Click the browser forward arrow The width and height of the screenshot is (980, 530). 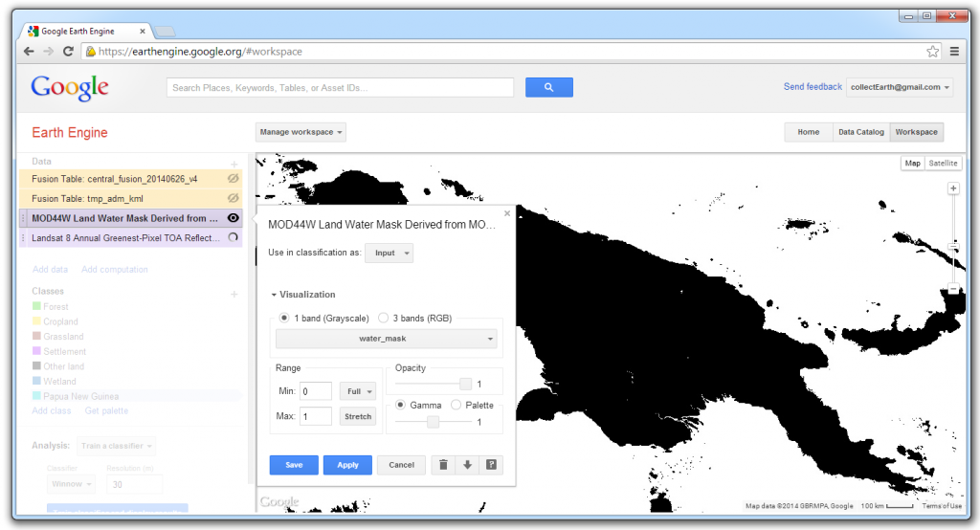[49, 52]
